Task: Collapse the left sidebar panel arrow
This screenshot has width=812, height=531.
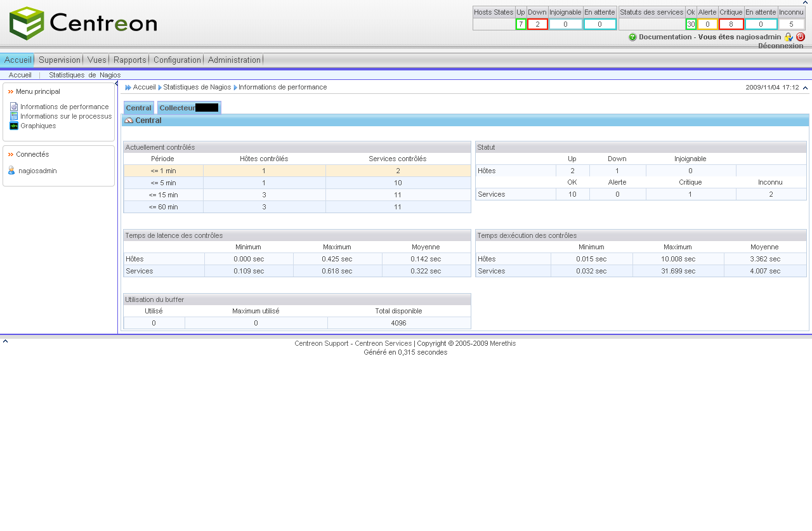Action: tap(116, 84)
